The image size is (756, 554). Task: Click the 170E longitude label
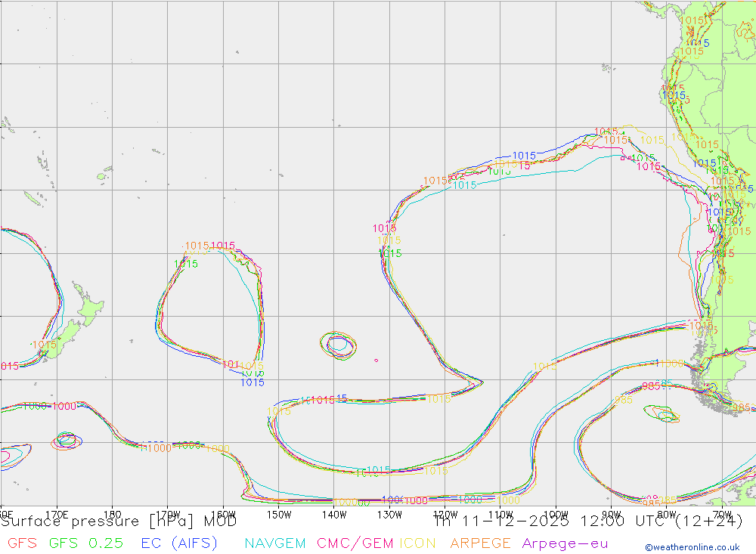click(57, 515)
